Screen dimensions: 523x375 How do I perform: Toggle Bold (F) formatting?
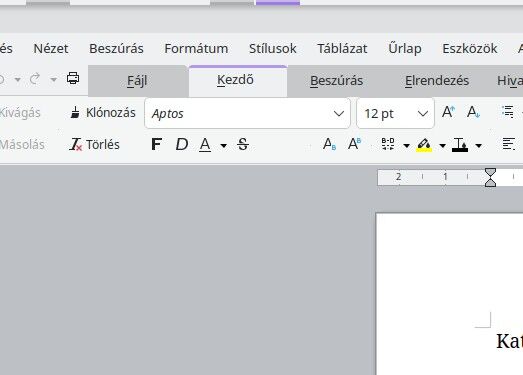point(156,144)
